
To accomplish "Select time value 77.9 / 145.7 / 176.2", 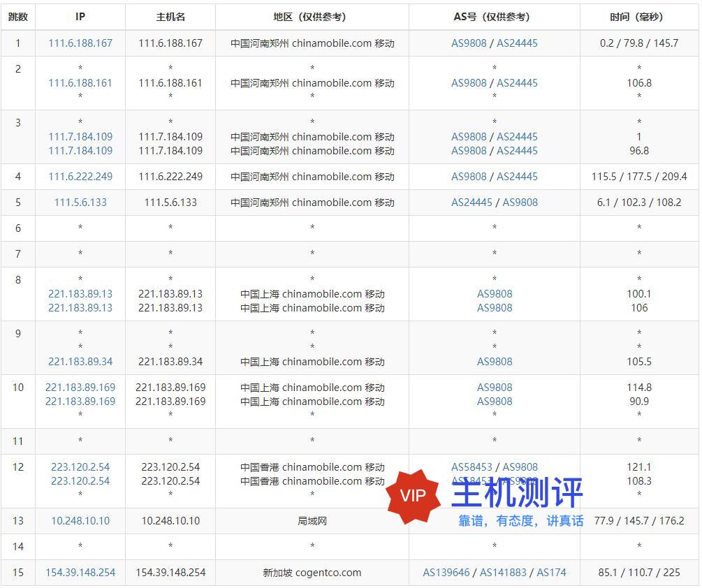I will (x=639, y=520).
